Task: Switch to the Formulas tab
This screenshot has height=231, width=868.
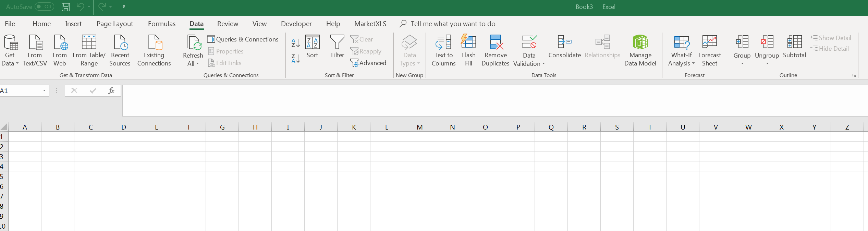Action: click(162, 24)
